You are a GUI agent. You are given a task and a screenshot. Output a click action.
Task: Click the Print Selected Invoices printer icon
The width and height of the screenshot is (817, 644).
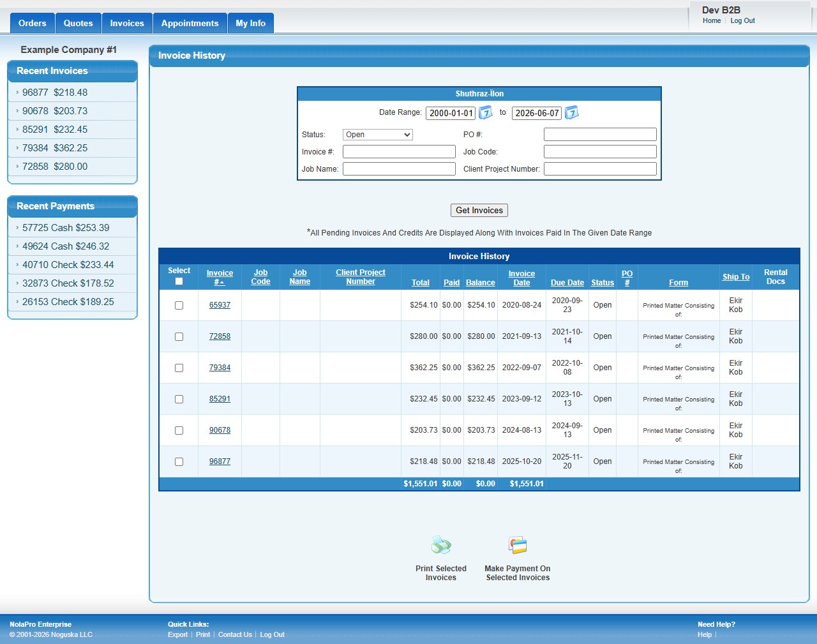[441, 545]
